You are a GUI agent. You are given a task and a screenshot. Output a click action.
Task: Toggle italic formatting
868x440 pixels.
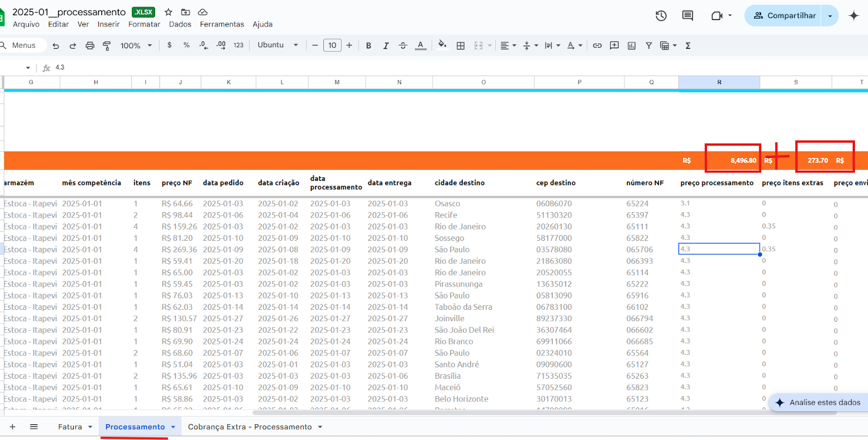pyautogui.click(x=386, y=46)
